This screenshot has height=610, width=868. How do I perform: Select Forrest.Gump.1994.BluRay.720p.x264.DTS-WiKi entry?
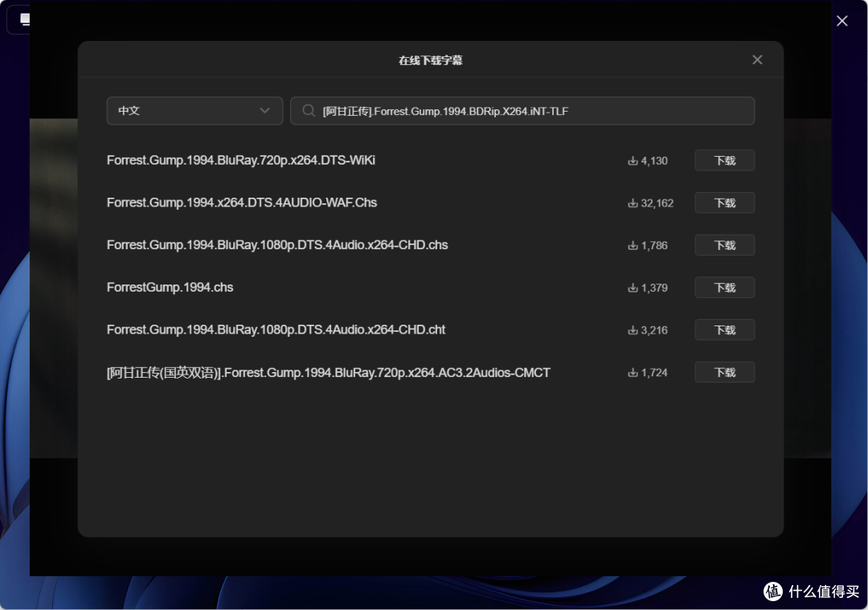[x=241, y=161]
